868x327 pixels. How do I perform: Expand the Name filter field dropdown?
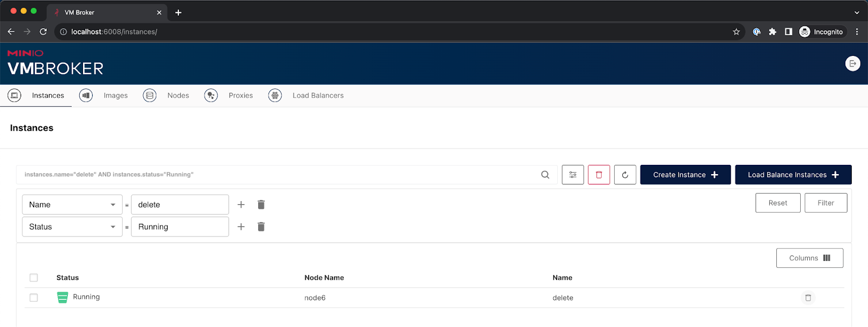[72, 204]
